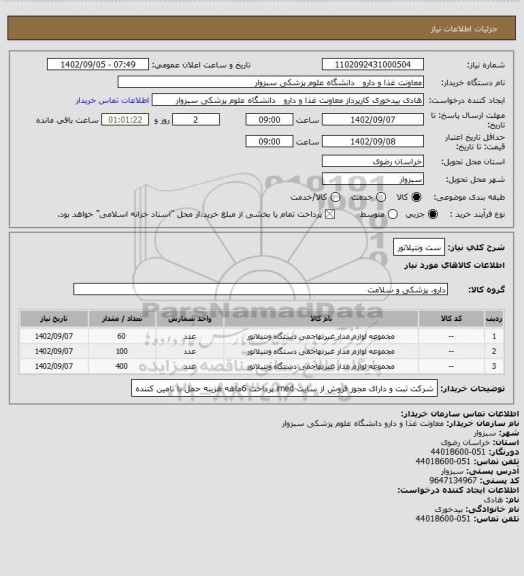Click the price validity time 09:00 field
The image size is (524, 576).
269,141
